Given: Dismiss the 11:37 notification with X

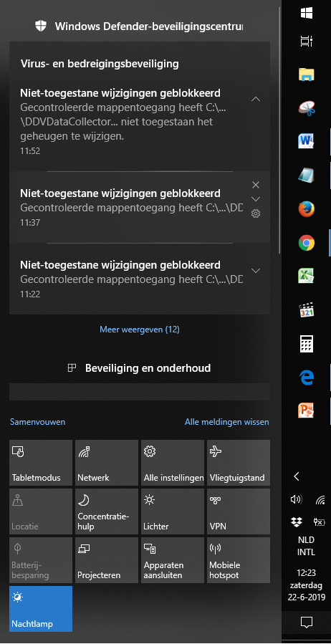Looking at the screenshot, I should [256, 185].
